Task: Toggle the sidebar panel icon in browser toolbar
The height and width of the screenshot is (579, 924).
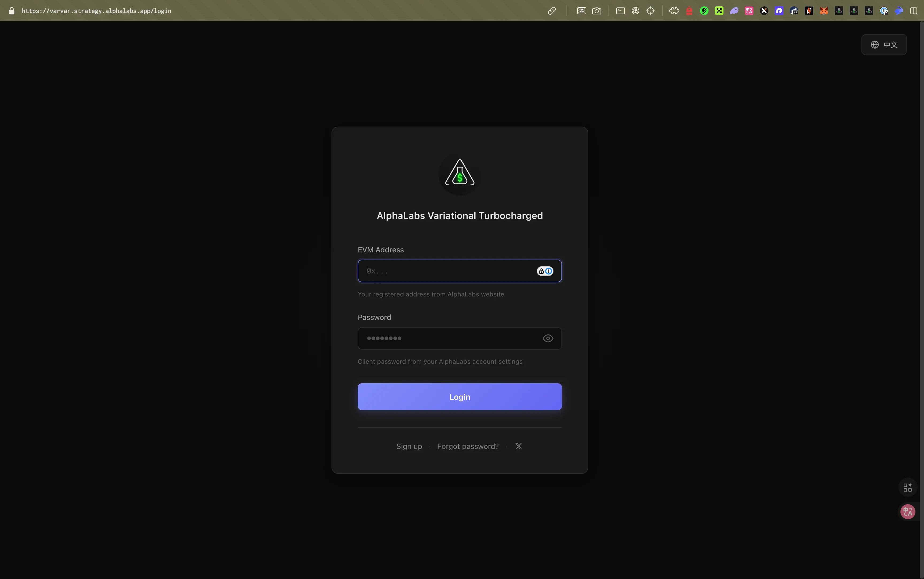Action: (914, 11)
